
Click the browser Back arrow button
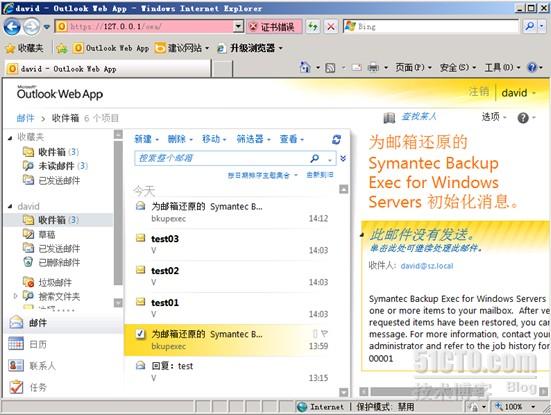pyautogui.click(x=12, y=27)
